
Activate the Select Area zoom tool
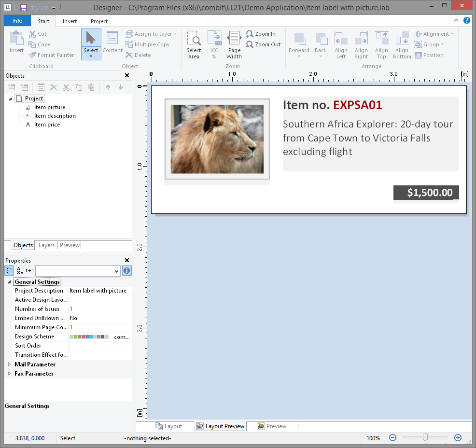194,44
